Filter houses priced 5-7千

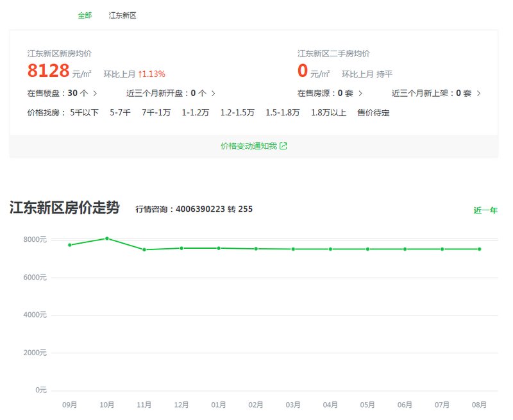[x=121, y=112]
